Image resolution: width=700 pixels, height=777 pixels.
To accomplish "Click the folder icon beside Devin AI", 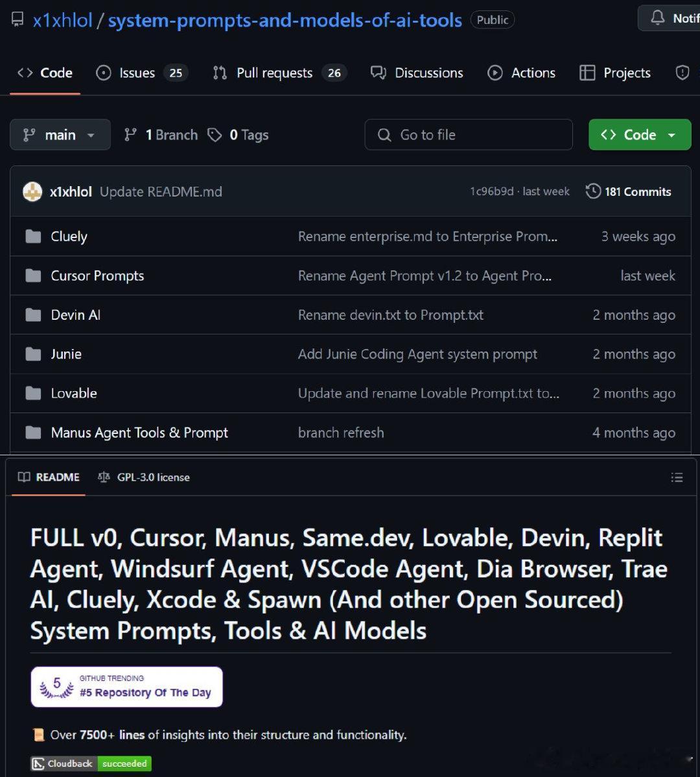I will point(33,315).
